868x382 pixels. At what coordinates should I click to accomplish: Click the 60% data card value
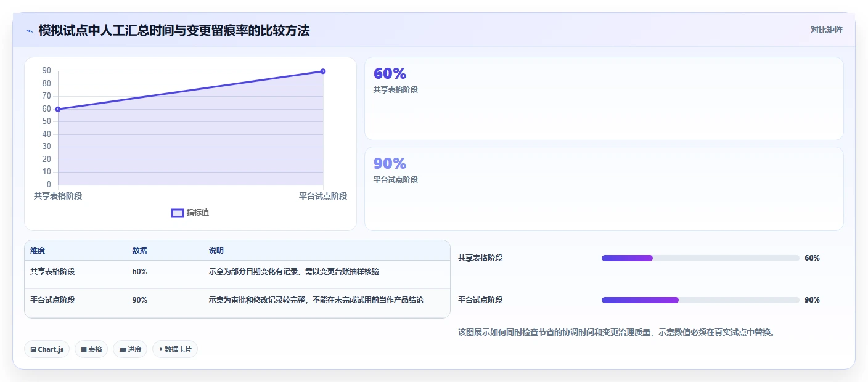390,73
